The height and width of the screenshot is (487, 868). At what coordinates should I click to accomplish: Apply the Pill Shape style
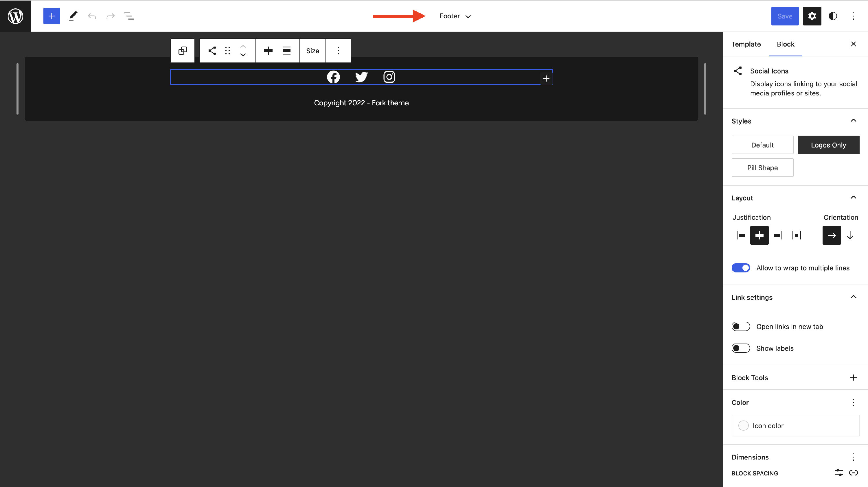click(x=762, y=168)
